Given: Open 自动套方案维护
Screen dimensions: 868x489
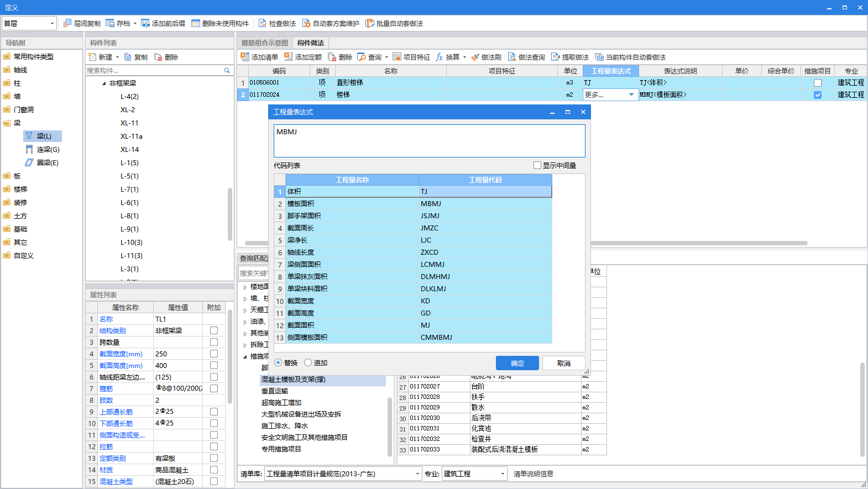Looking at the screenshot, I should [331, 23].
